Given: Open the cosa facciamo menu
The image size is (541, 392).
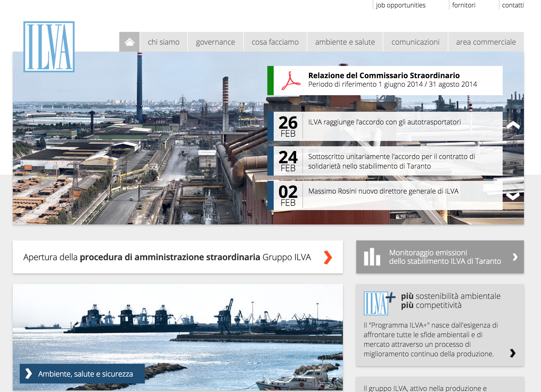Looking at the screenshot, I should click(x=275, y=42).
